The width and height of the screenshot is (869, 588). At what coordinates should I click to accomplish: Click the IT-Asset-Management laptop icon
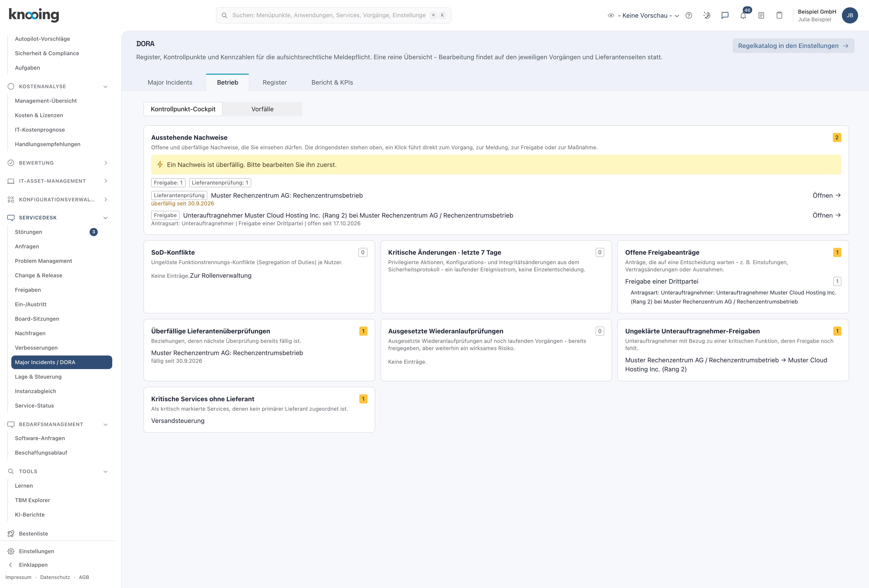point(11,181)
